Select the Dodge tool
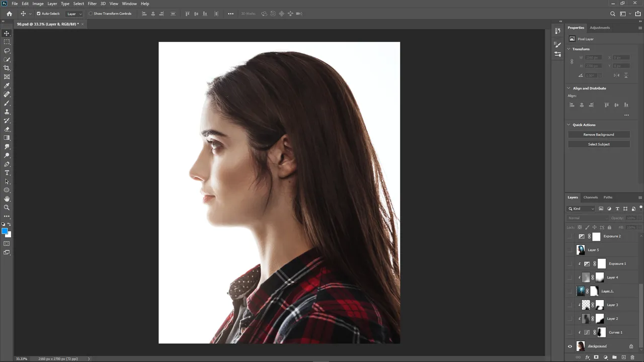The height and width of the screenshot is (362, 644). point(7,155)
